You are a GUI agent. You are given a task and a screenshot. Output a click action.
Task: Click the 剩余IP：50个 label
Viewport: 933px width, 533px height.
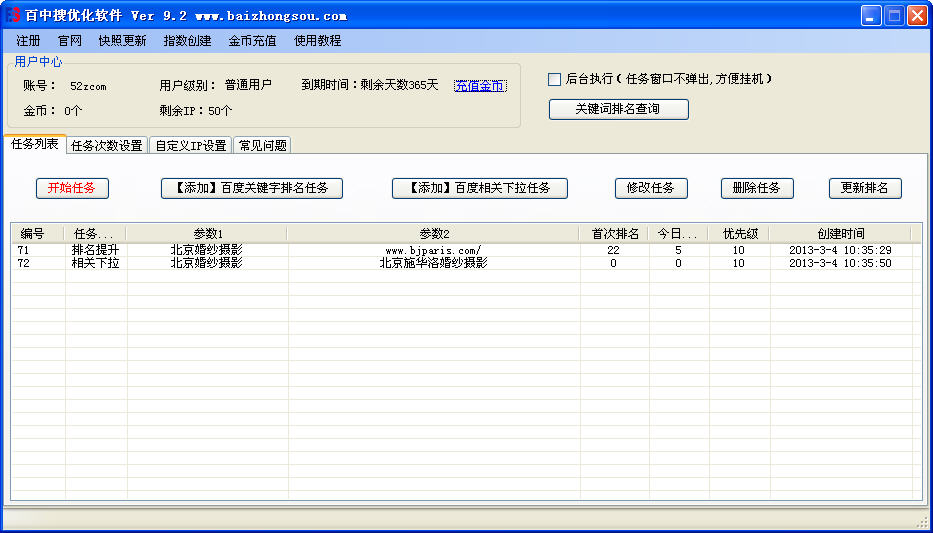(x=196, y=111)
